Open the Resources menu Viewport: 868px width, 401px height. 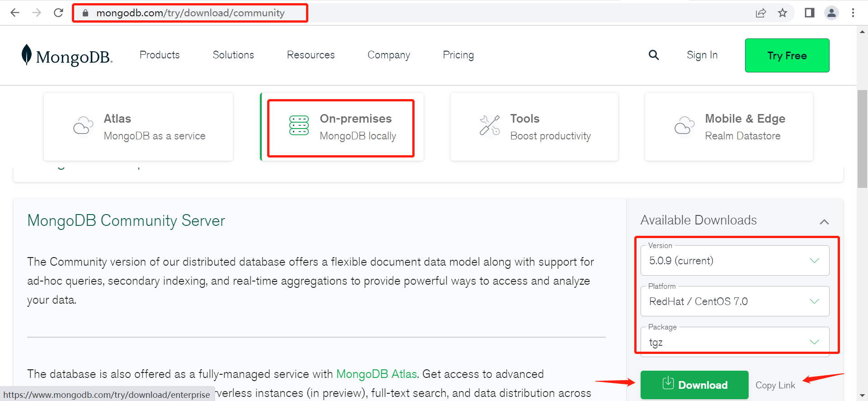click(311, 55)
